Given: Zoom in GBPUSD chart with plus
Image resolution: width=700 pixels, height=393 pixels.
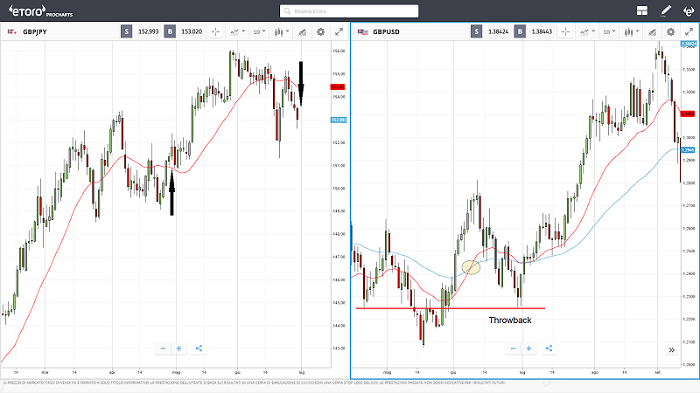Looking at the screenshot, I should [x=529, y=348].
